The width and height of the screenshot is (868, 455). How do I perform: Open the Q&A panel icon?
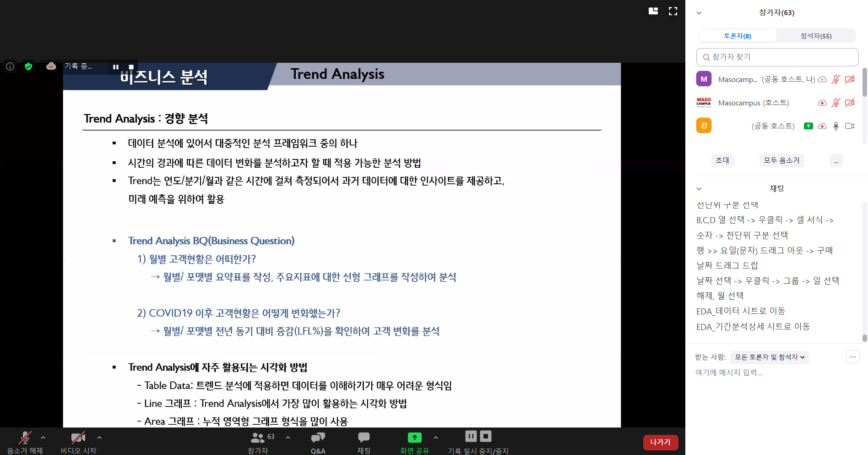[318, 438]
